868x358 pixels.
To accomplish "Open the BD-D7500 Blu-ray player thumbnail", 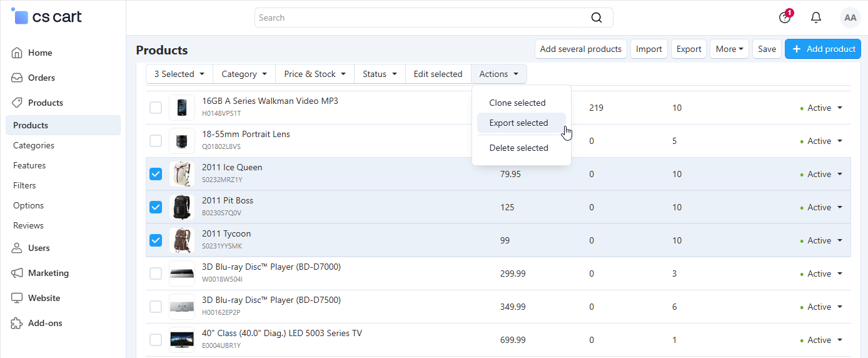I will click(181, 307).
